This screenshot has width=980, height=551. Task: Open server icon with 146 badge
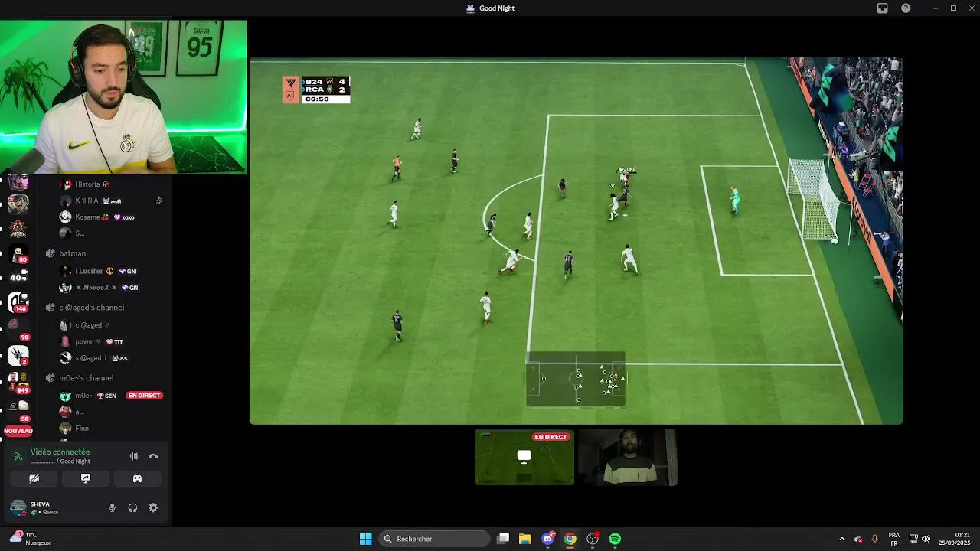click(x=18, y=302)
